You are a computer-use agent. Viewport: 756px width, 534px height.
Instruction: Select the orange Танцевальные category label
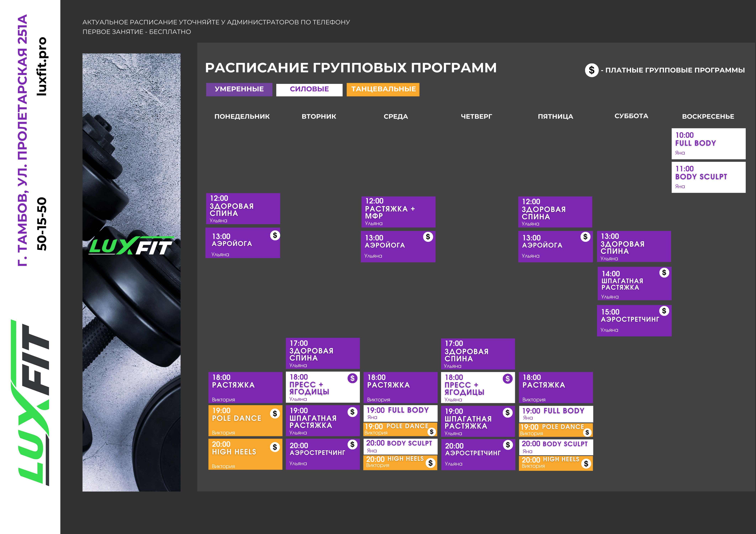[x=383, y=89]
